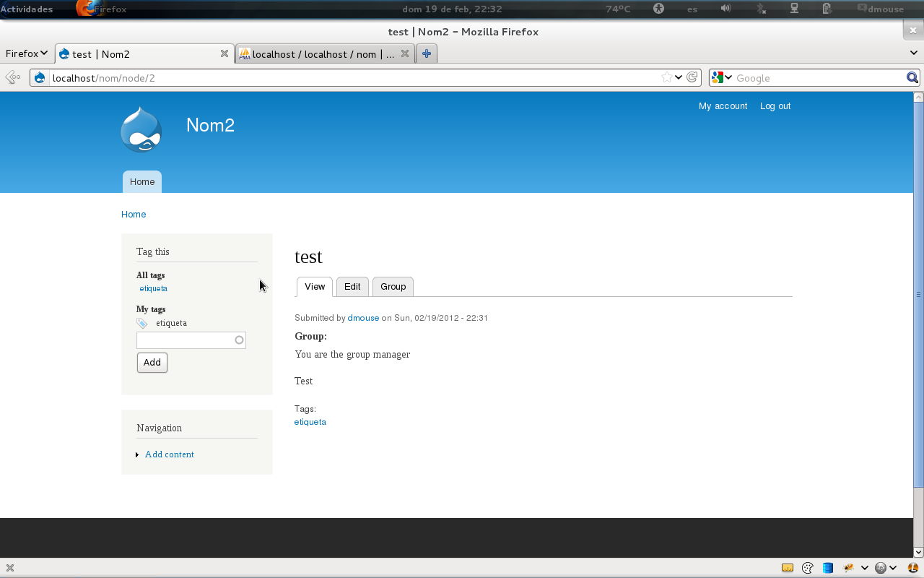Open the URL history dropdown arrow
Viewport: 924px width, 578px height.
click(x=679, y=77)
